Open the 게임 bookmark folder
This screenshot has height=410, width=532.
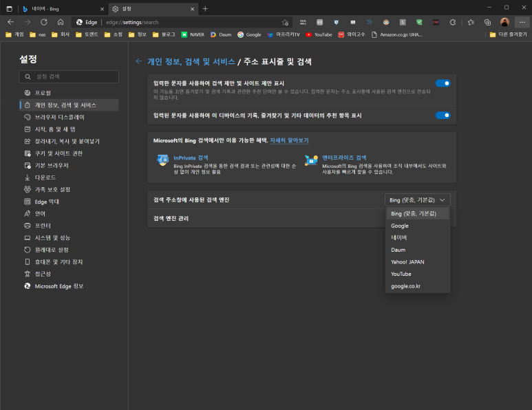click(15, 34)
